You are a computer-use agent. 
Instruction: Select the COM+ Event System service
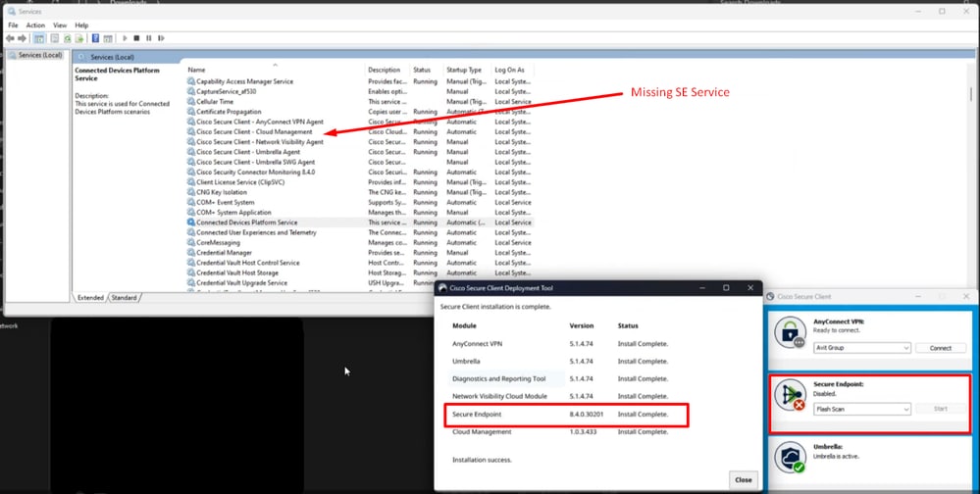coord(360,202)
